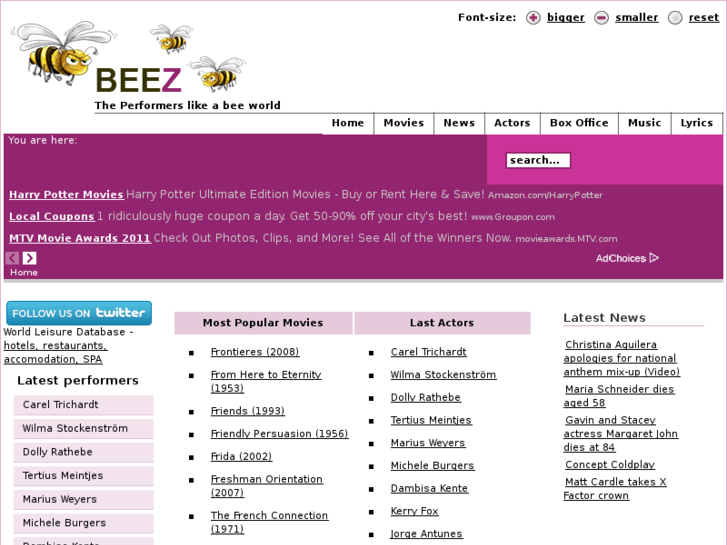The image size is (727, 545).
Task: Open Friendly Persuasion (1956) link
Action: pyautogui.click(x=280, y=434)
